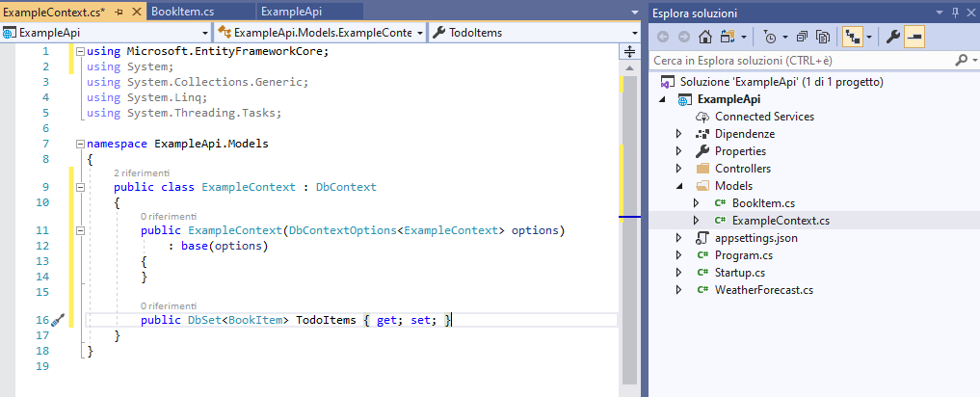Expand the Dipendenze node

[679, 134]
